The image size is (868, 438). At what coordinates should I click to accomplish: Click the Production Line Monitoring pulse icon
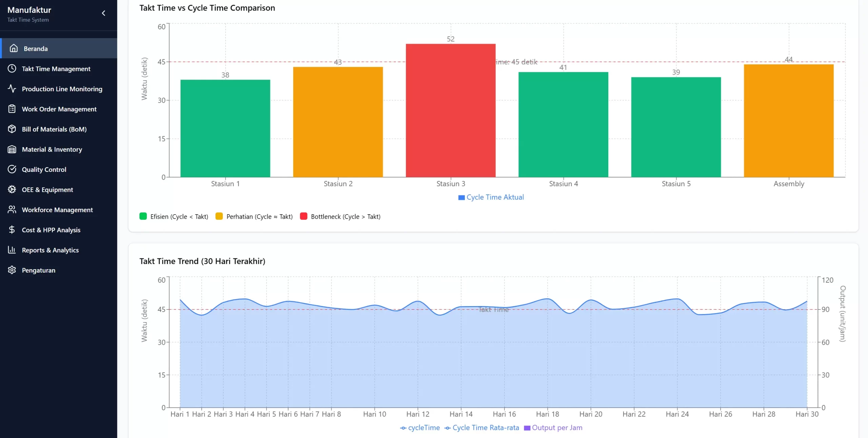pos(12,89)
